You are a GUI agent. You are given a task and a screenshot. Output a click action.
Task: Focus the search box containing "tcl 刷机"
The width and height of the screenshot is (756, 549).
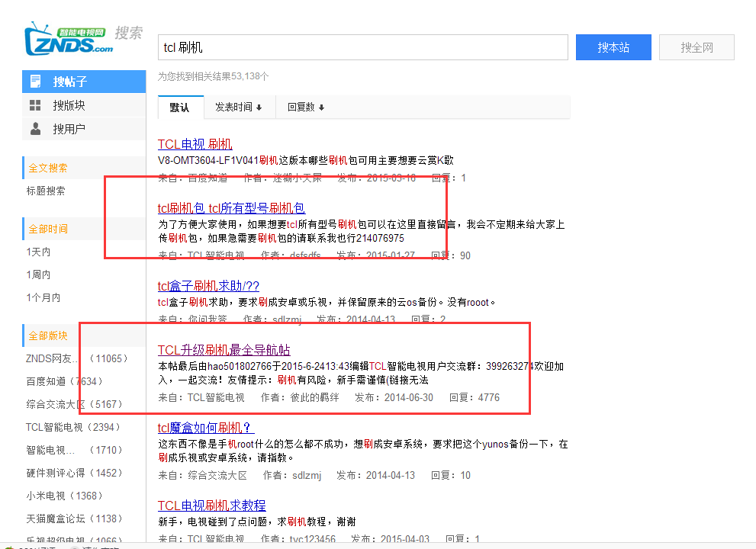coord(362,47)
